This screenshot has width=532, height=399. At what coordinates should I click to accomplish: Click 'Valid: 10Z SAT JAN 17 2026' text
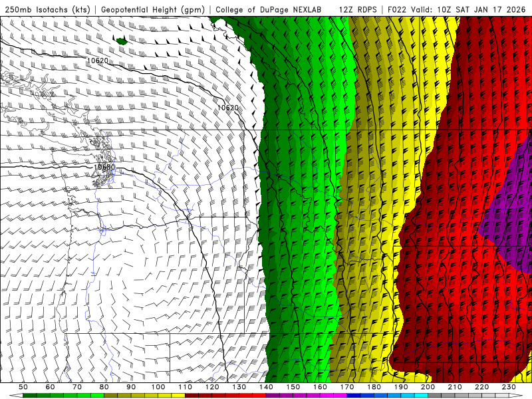(468, 10)
